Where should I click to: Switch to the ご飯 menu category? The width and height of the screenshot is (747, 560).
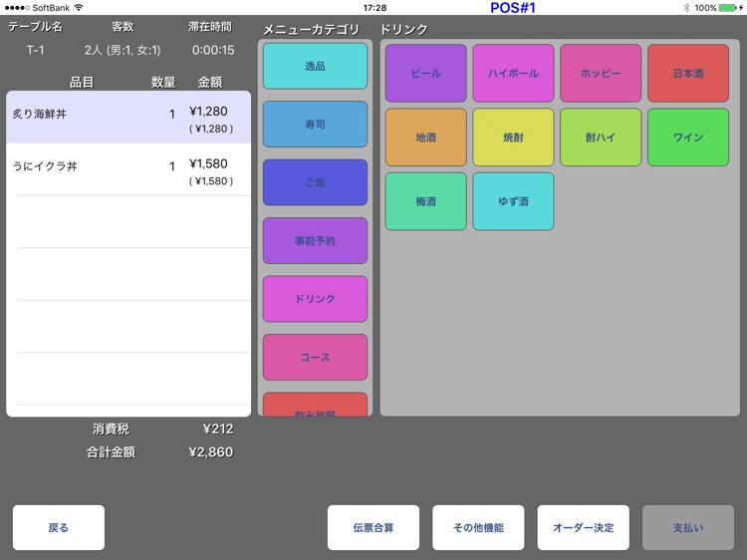315,182
